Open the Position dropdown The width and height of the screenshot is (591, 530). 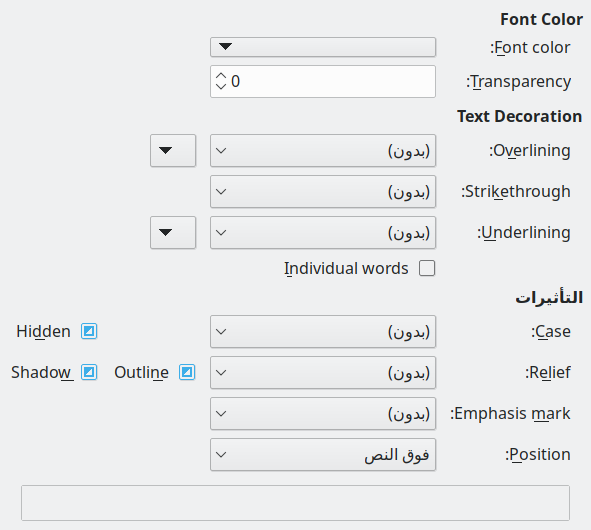coord(323,455)
